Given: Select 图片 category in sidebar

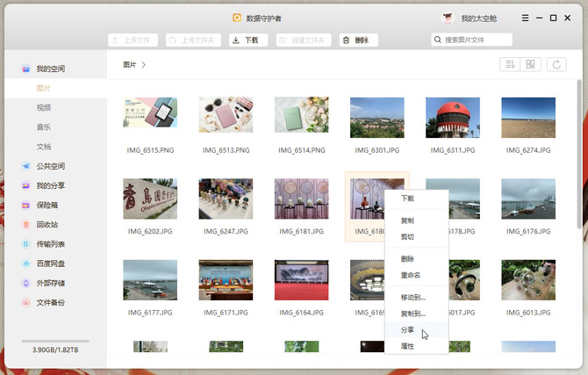Looking at the screenshot, I should (x=56, y=88).
